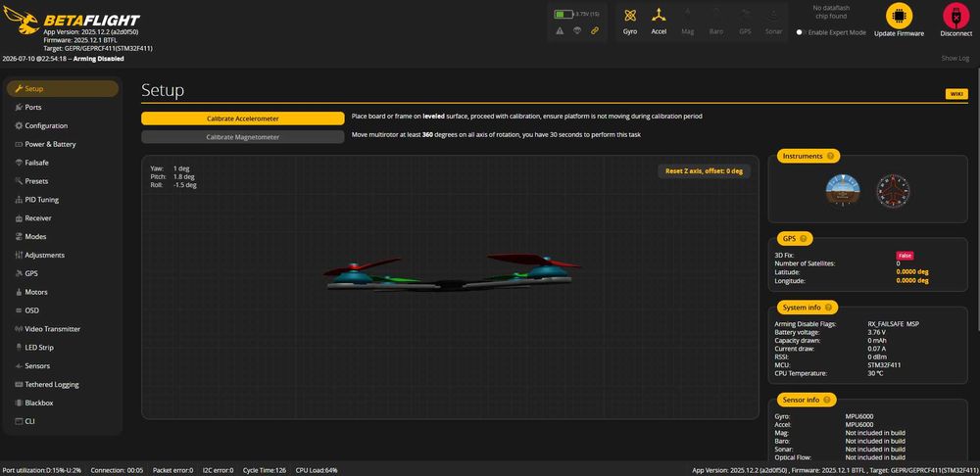Click the Video Transmitter icon
Viewport: 980px width, 476px height.
coord(19,329)
